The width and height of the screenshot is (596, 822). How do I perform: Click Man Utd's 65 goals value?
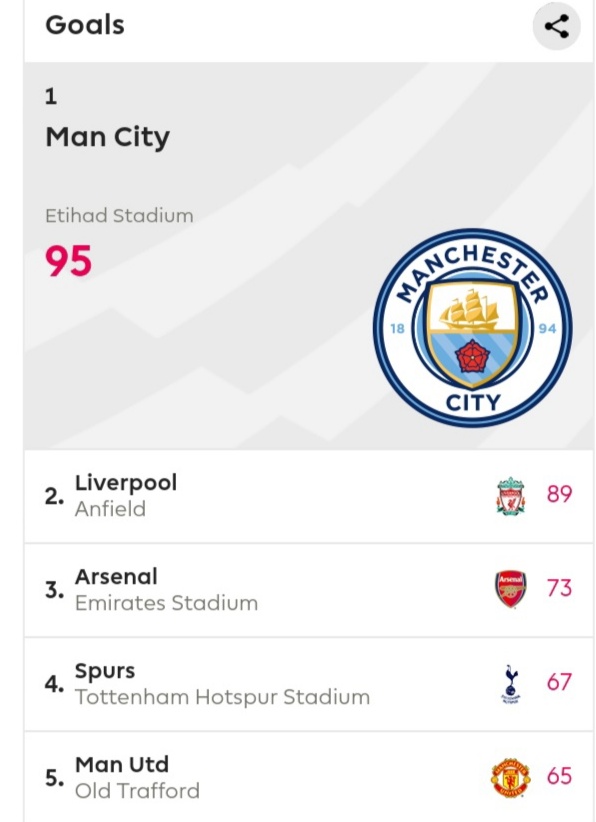tap(559, 776)
